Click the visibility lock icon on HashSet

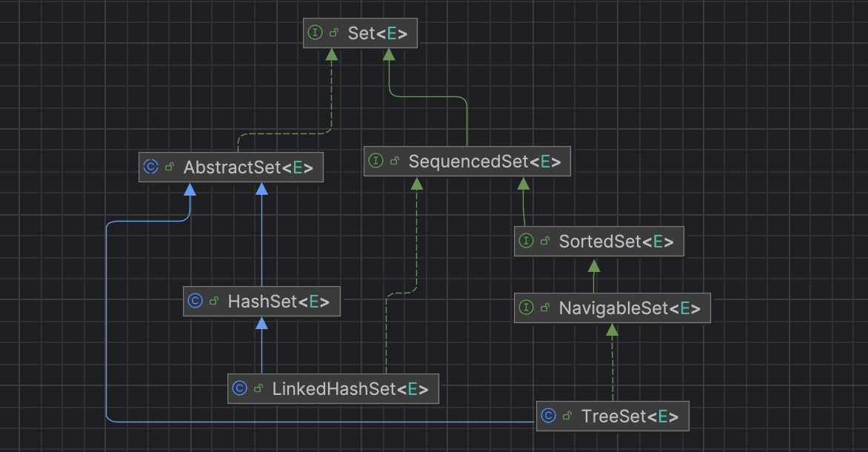[x=214, y=302]
